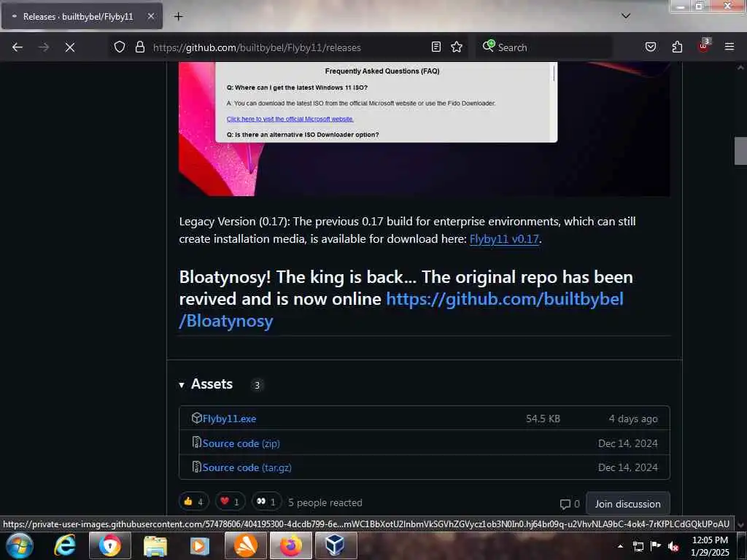The image size is (747, 560).
Task: Click the zip file icon for Source code (zip)
Action: point(196,443)
